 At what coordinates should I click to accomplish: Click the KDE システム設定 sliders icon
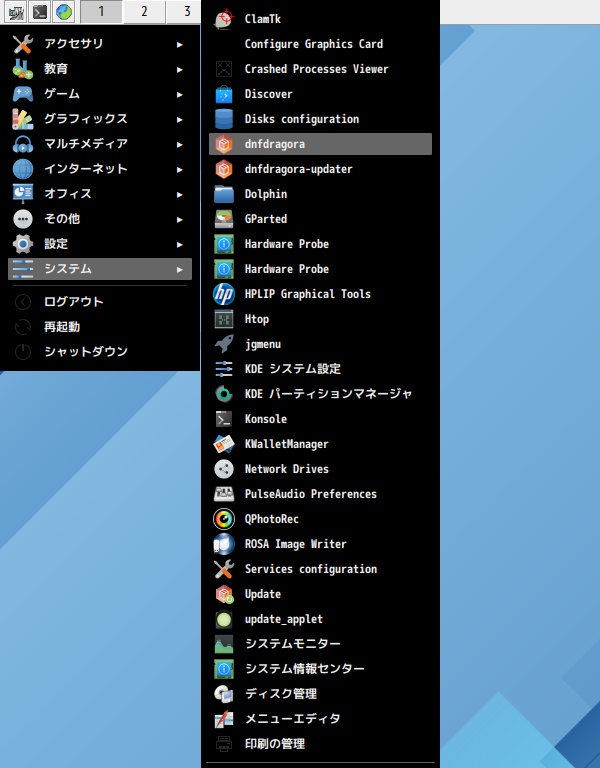(x=224, y=369)
